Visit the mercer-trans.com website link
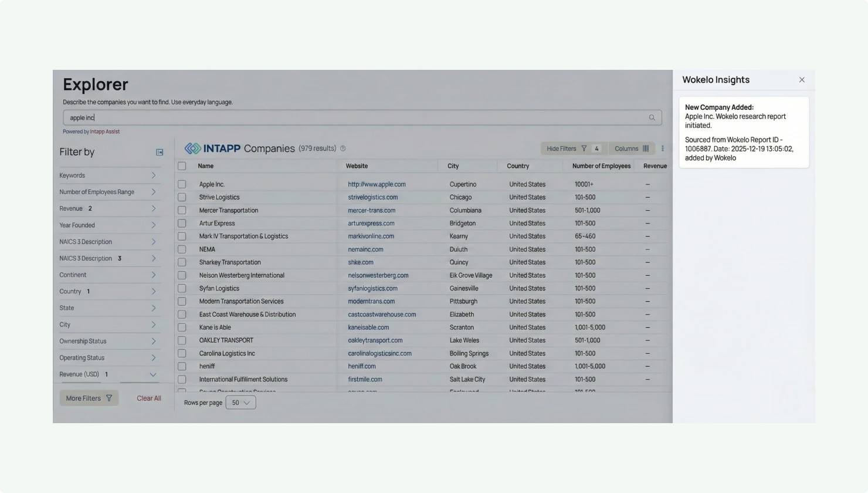Viewport: 868px width, 493px height. click(x=372, y=210)
